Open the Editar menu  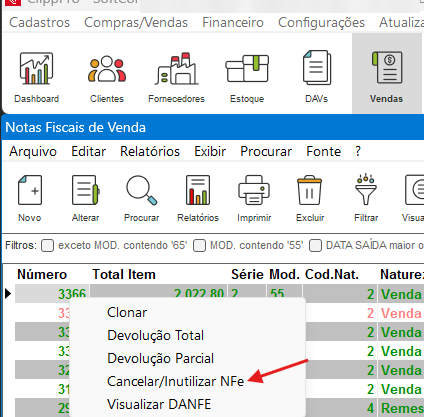point(89,152)
